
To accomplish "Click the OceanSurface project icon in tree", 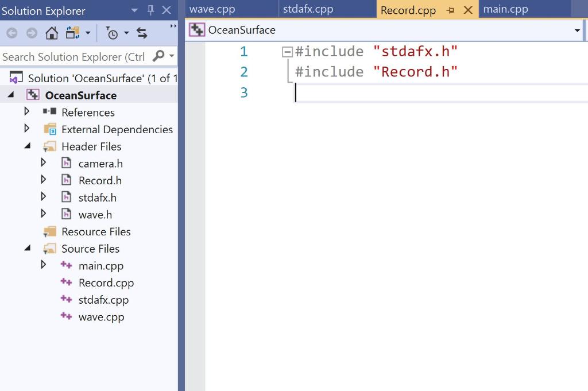I will click(33, 95).
